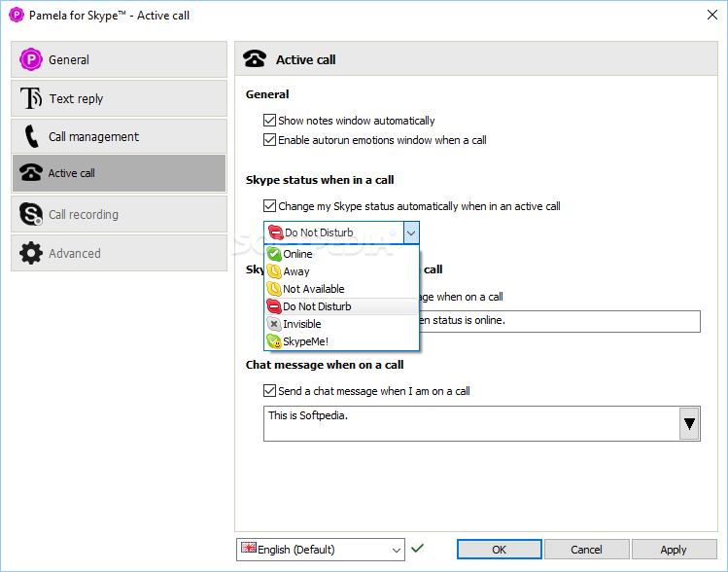The width and height of the screenshot is (728, 572).
Task: Click the Pamela logo icon in the title bar
Action: [17, 15]
